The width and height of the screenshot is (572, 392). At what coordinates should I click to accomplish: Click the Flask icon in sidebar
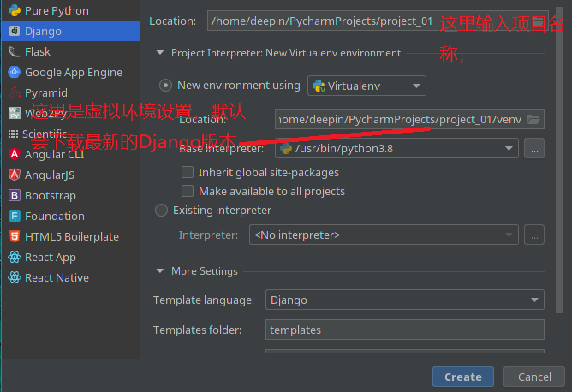pyautogui.click(x=15, y=51)
